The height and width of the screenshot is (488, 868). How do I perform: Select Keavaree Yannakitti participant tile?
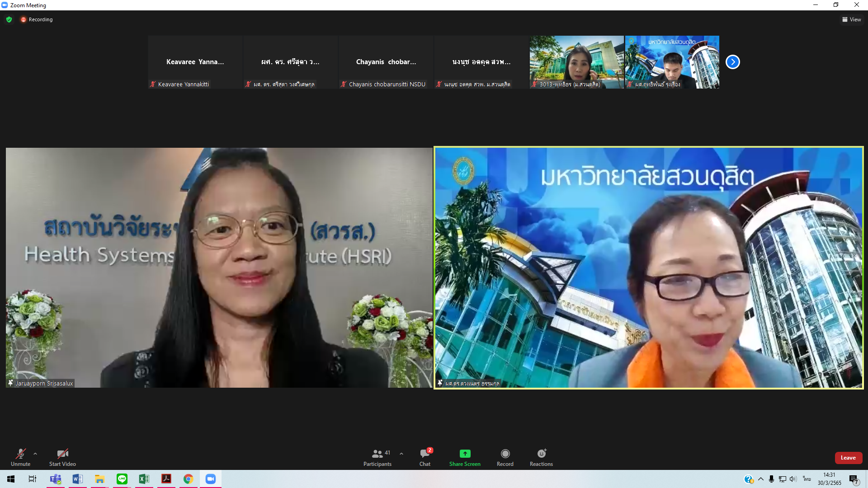(195, 62)
